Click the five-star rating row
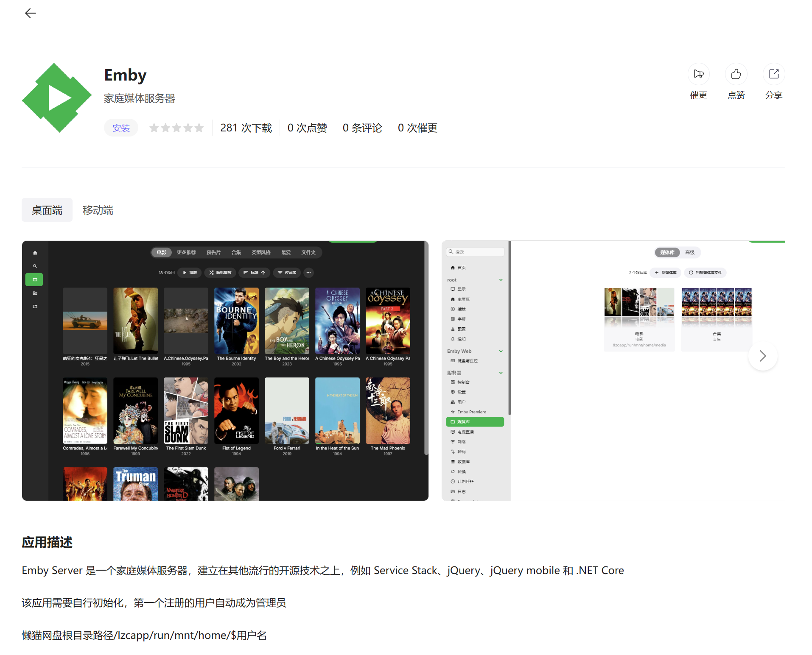The height and width of the screenshot is (655, 812). [x=176, y=128]
